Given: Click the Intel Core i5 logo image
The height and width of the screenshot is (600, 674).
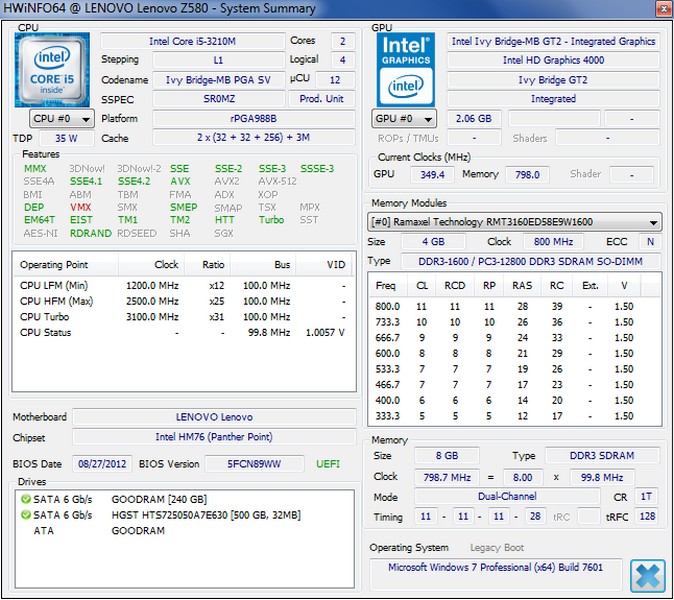Looking at the screenshot, I should [52, 70].
